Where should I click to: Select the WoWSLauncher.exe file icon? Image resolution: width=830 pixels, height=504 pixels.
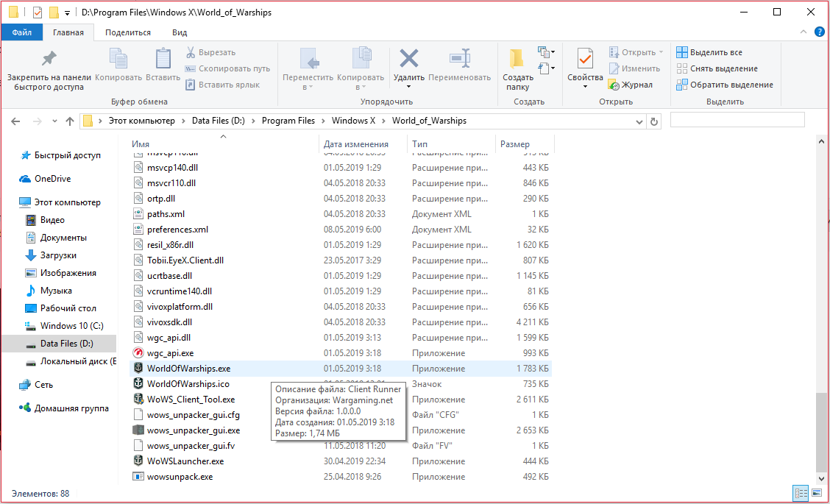point(138,461)
